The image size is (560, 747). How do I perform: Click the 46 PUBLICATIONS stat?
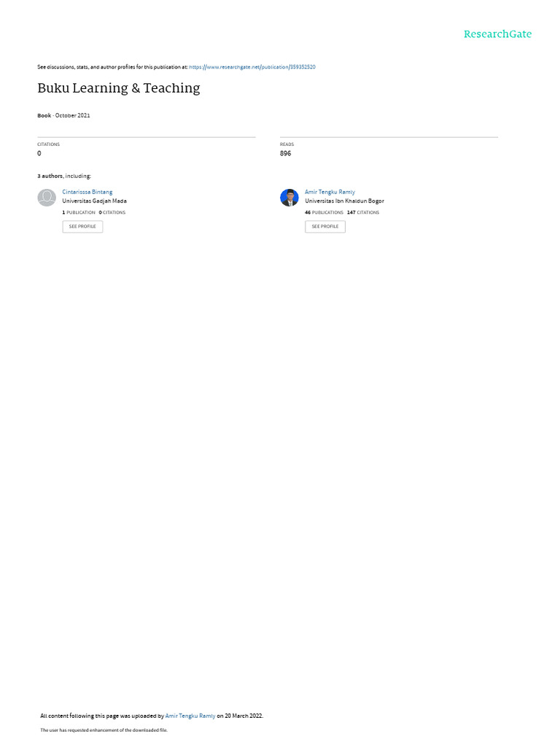(324, 212)
